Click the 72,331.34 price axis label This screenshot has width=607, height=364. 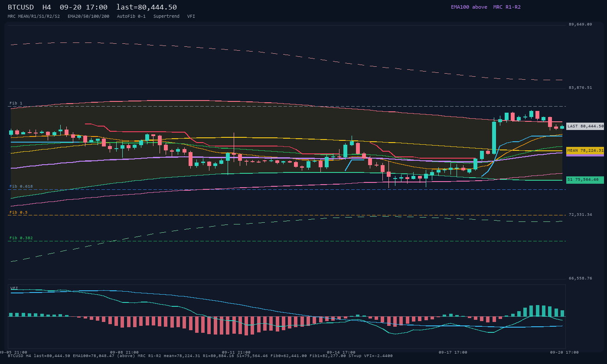[580, 214]
